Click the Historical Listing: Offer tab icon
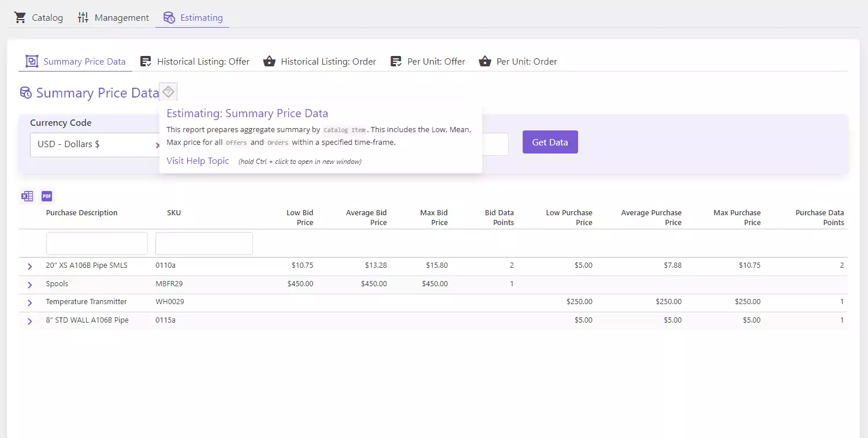The image size is (868, 438). [146, 61]
